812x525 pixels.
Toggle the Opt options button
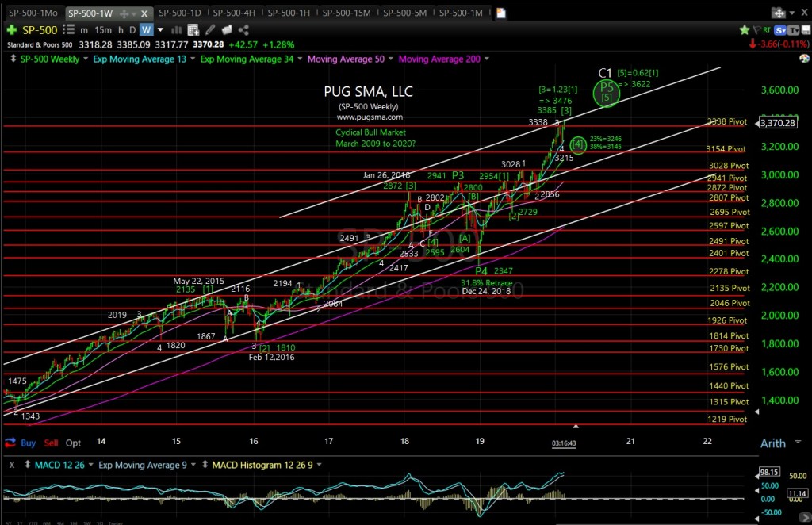tap(73, 443)
